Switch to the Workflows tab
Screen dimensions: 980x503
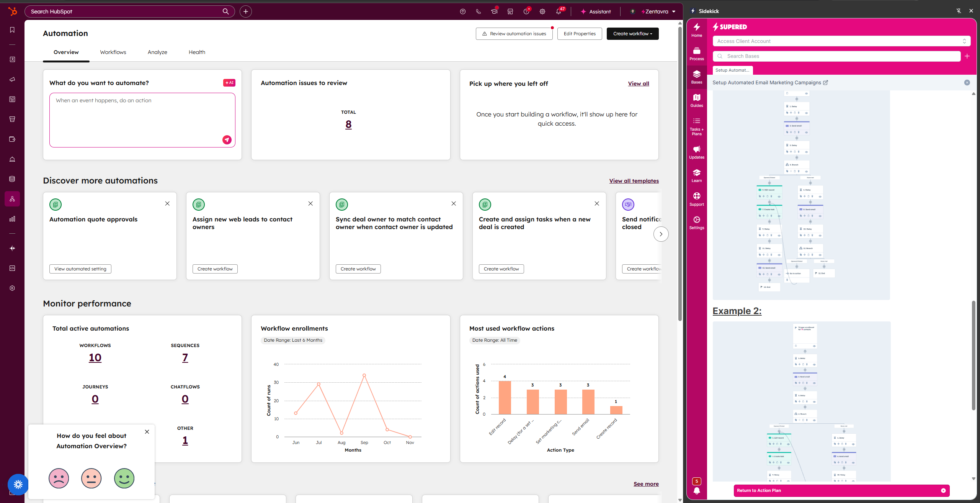point(113,52)
